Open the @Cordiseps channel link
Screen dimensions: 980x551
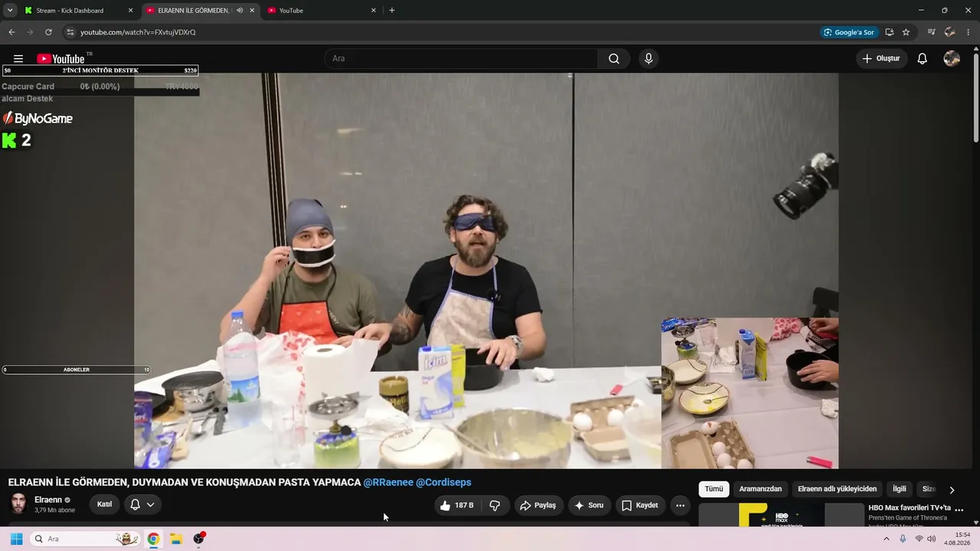pos(443,482)
